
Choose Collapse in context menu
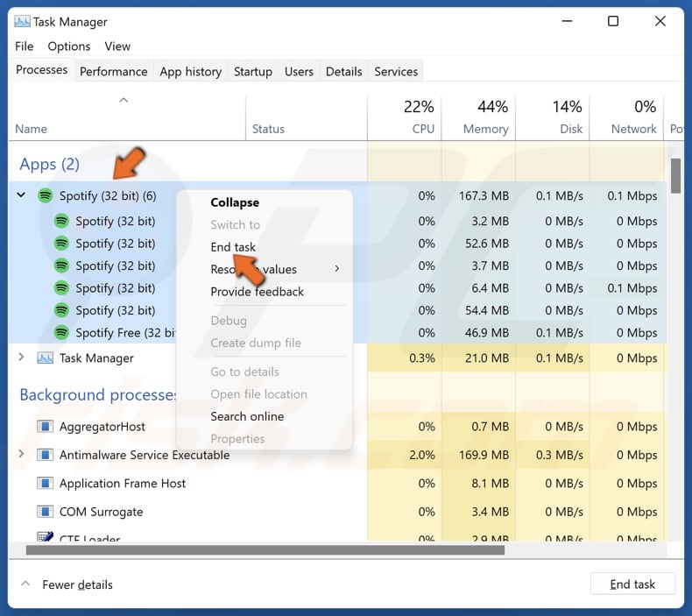coord(235,202)
